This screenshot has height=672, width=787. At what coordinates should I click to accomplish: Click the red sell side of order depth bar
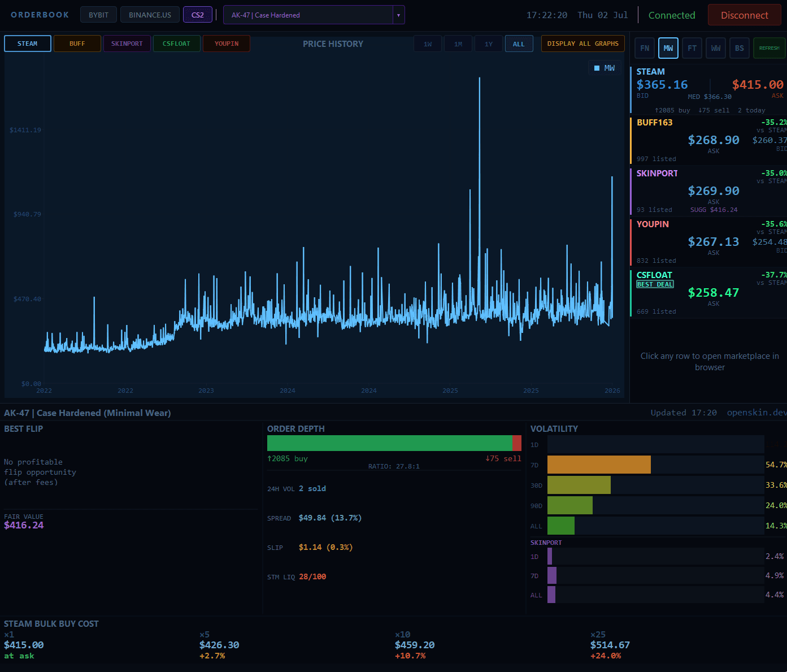coord(517,443)
